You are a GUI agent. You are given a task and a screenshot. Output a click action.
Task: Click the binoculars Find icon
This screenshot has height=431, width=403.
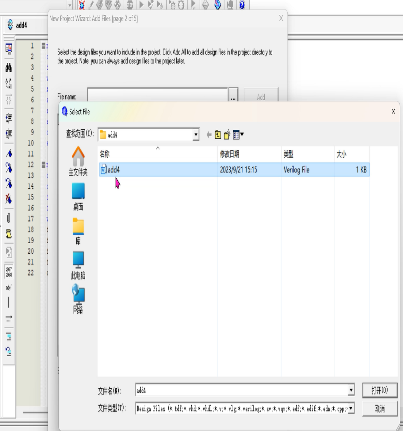pos(9,68)
